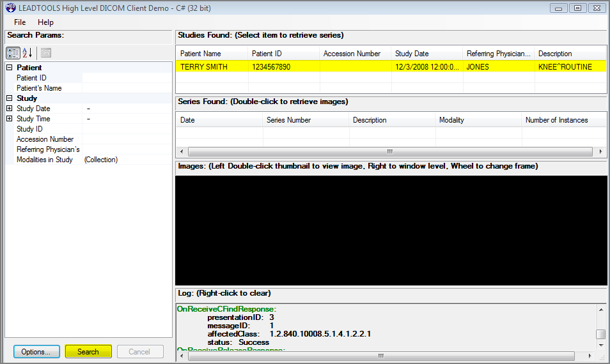The height and width of the screenshot is (364, 610).
Task: Switch property grid to Categorized view
Action: click(x=13, y=53)
